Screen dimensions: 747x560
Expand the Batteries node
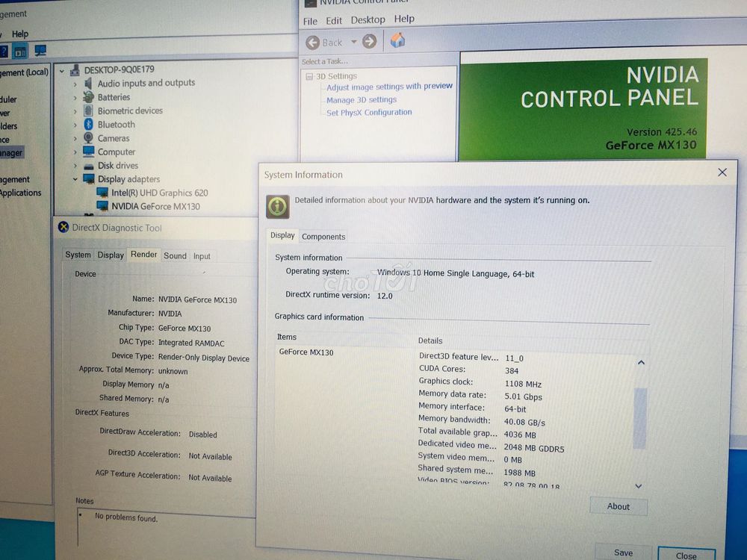[x=75, y=98]
